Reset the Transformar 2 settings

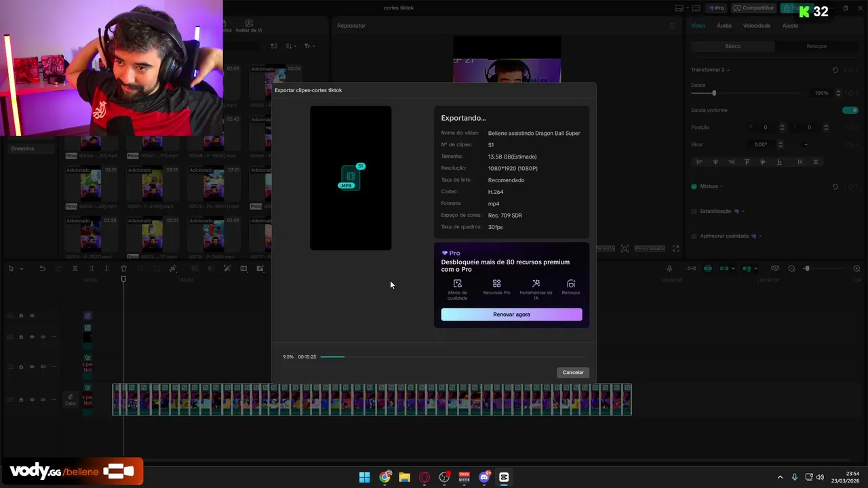pyautogui.click(x=835, y=70)
